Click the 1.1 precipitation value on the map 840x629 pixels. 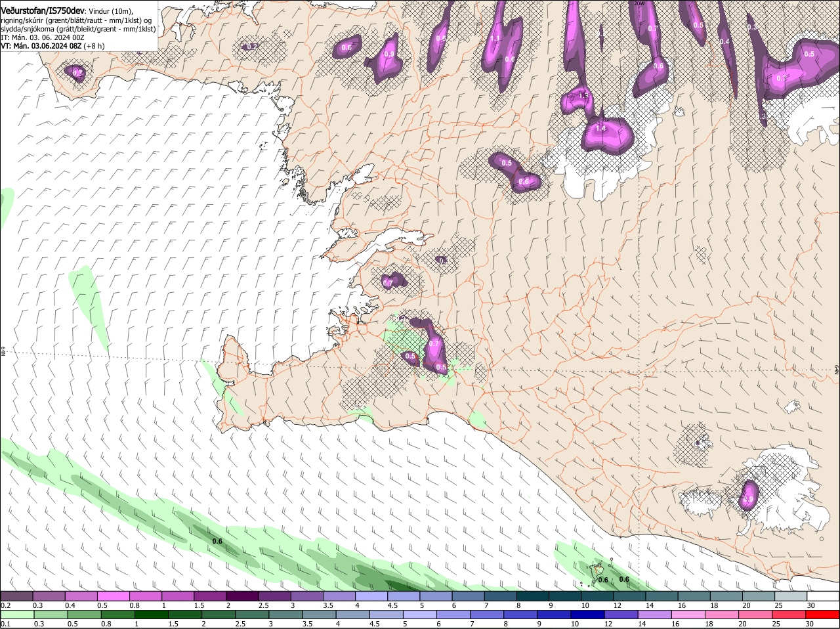pyautogui.click(x=495, y=38)
